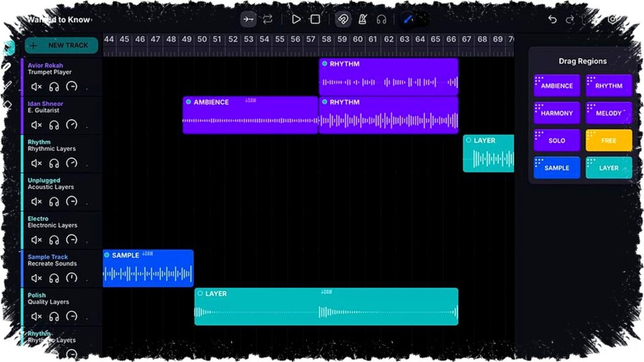Screen dimensions: 644x362
Task: Open the settings gear at top right
Action: click(x=613, y=19)
